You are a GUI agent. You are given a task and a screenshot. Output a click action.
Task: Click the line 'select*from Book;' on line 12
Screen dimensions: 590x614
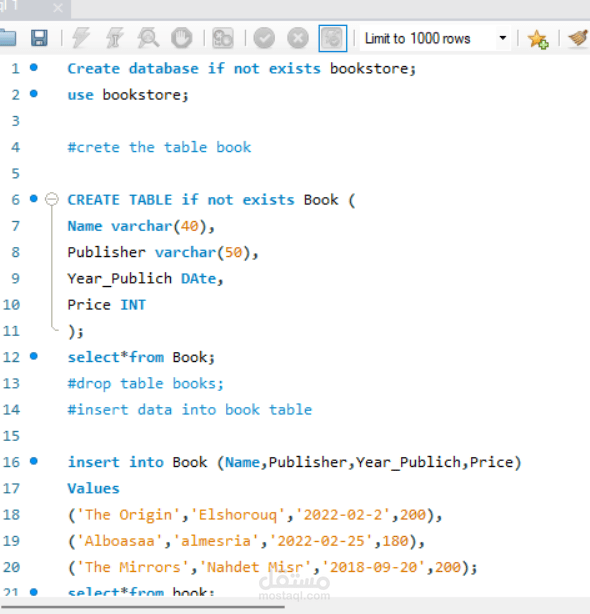pos(141,358)
